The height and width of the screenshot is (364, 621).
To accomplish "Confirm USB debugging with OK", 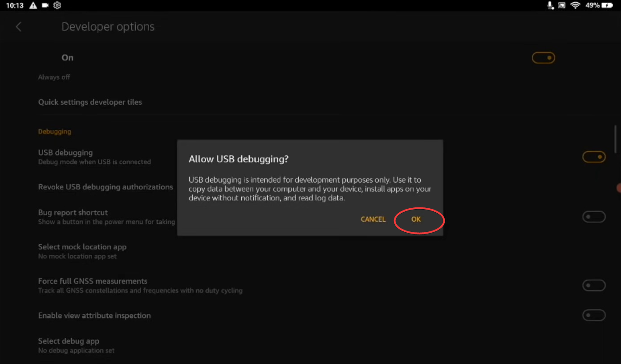I will click(416, 219).
